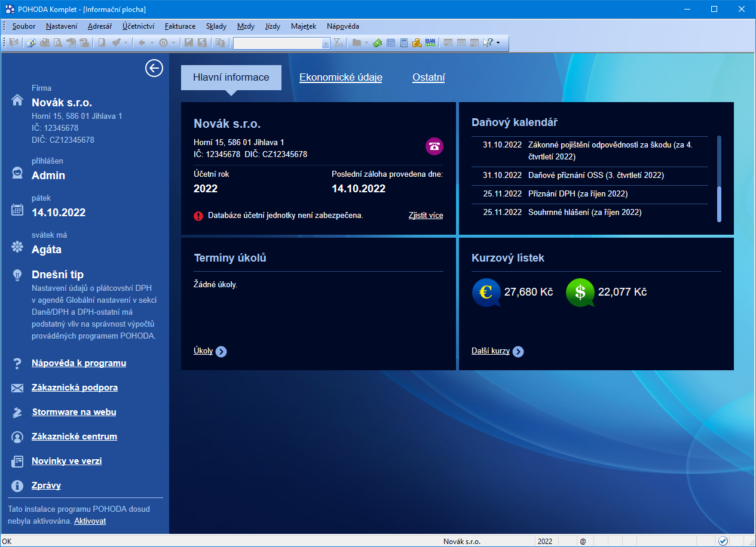This screenshot has width=756, height=547.
Task: Open the gold coins toolbar icon
Action: [417, 43]
